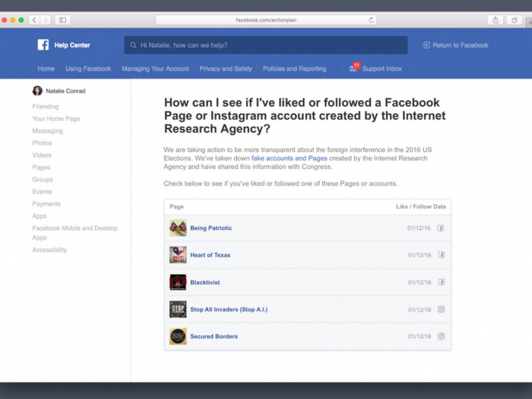Open the Using Facebook menu

coord(88,69)
